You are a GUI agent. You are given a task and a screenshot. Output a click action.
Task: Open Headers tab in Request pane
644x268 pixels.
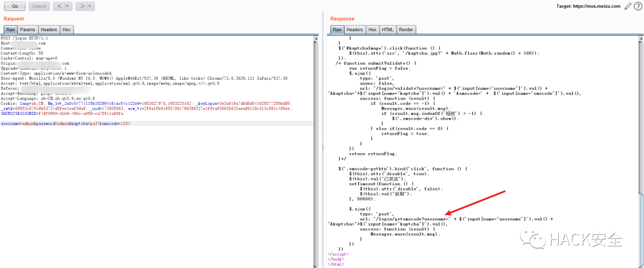49,30
